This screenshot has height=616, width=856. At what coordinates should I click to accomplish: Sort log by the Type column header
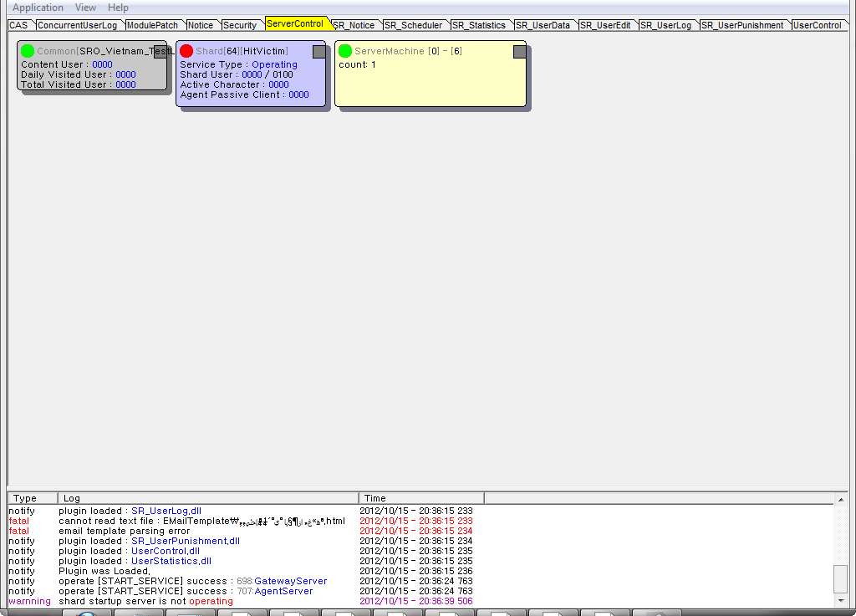32,498
